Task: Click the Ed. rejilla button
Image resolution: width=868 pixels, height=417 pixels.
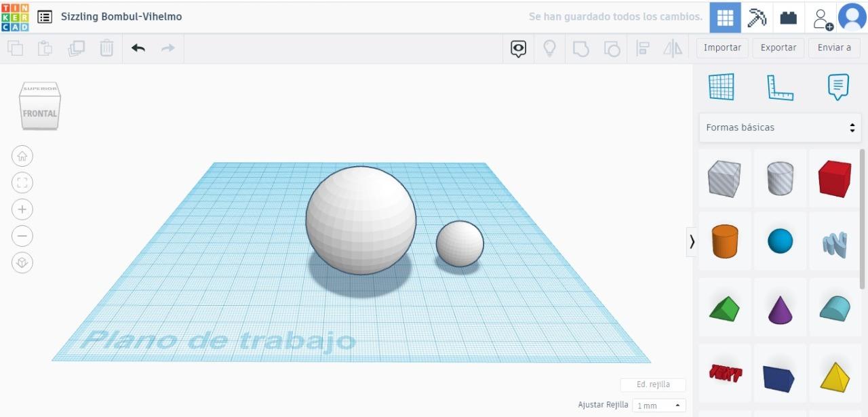Action: [653, 384]
